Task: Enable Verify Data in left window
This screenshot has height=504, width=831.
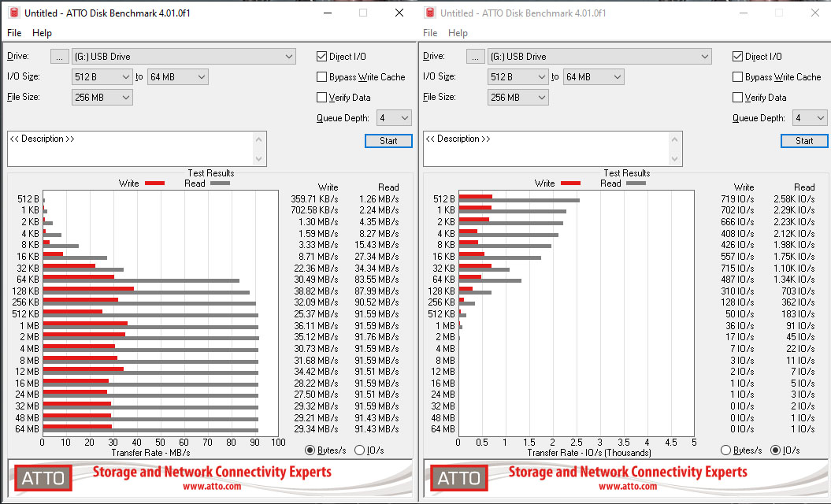Action: point(321,98)
